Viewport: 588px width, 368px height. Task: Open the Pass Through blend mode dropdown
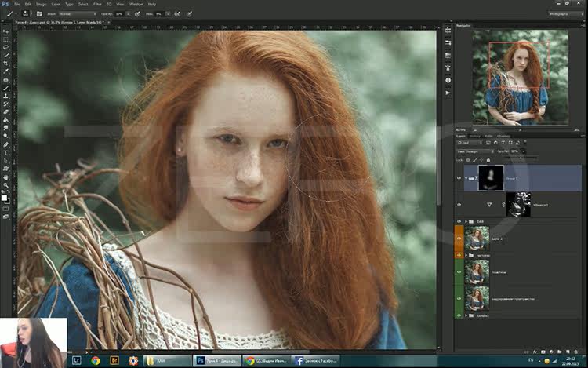pyautogui.click(x=475, y=151)
